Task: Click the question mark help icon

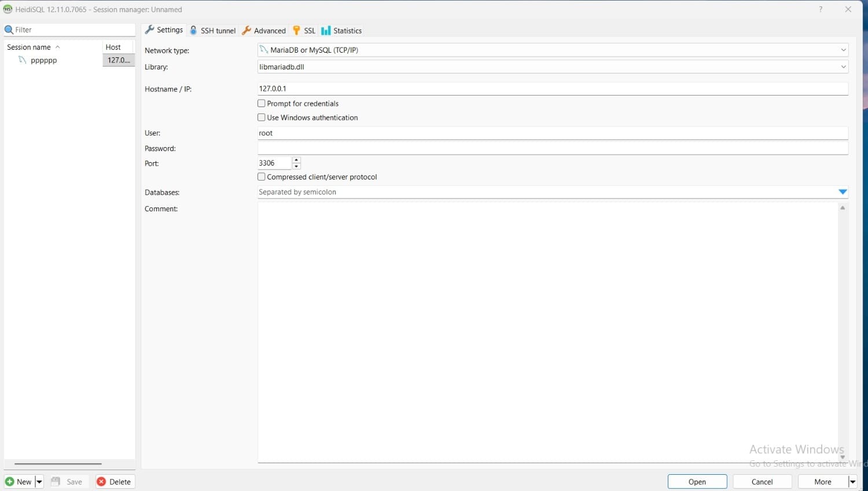Action: tap(821, 9)
